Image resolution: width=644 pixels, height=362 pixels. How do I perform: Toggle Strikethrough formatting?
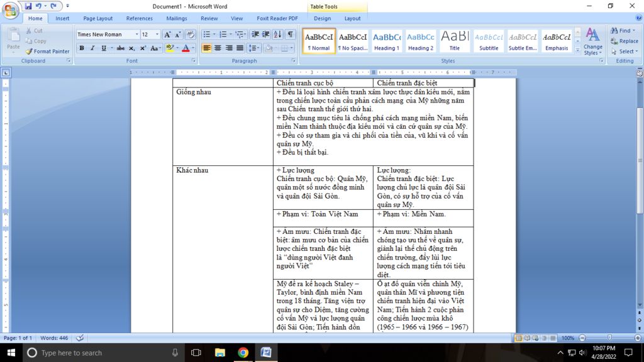pos(120,48)
